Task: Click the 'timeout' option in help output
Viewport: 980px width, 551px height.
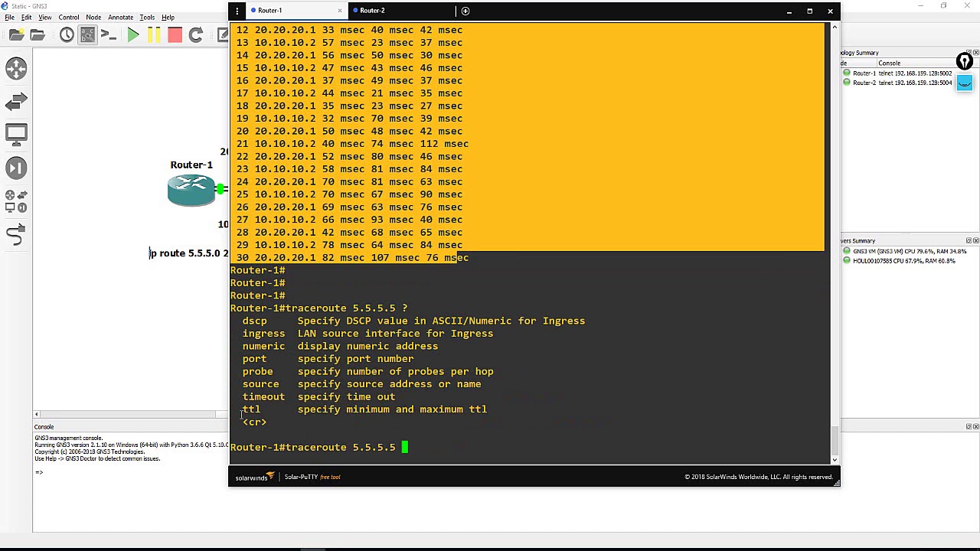Action: [263, 396]
